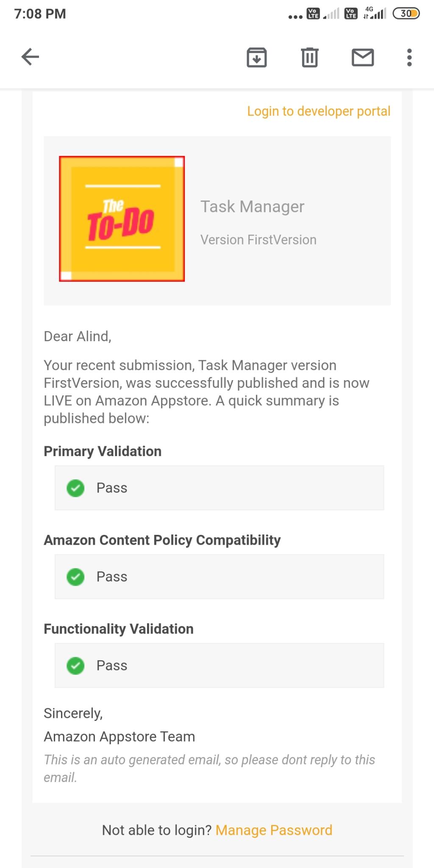Screen dimensions: 434x868
Task: Go back using the left arrow
Action: point(30,57)
